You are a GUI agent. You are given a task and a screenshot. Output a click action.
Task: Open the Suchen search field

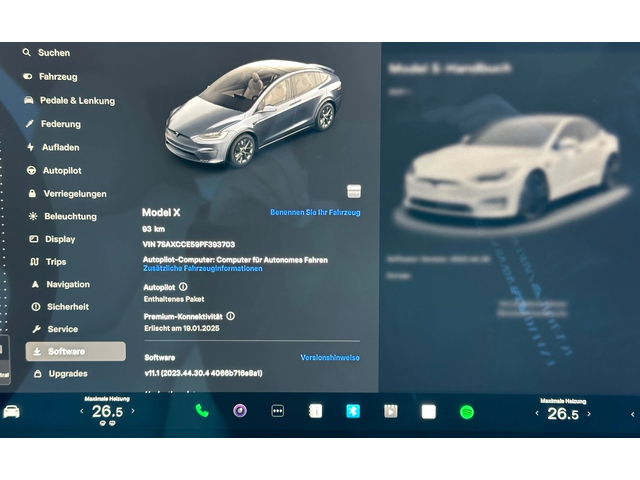click(46, 53)
